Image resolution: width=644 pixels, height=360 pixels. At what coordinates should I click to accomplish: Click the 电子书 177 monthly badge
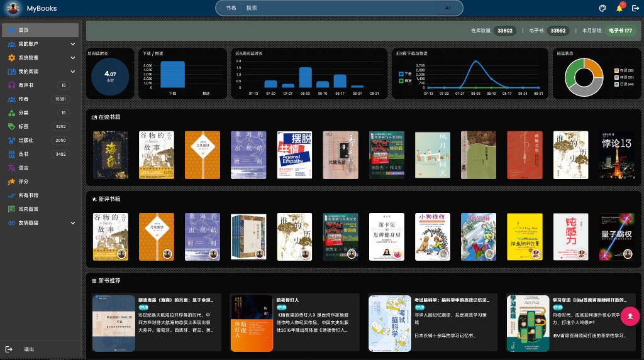click(620, 31)
